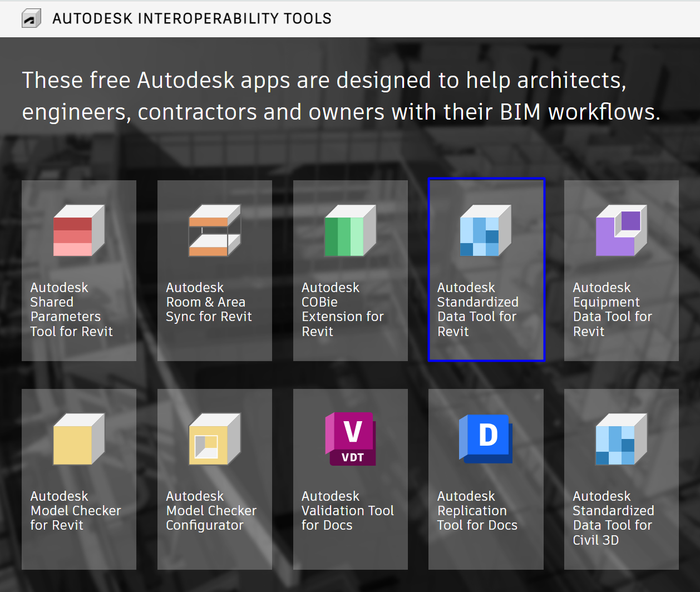The width and height of the screenshot is (700, 592).
Task: Open Autodesk Model Checker Configurator label
Action: tap(211, 511)
